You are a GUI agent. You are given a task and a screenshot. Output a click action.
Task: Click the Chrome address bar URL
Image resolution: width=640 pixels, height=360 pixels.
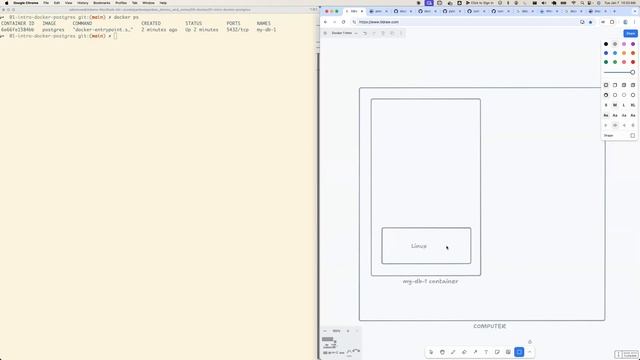[379, 22]
